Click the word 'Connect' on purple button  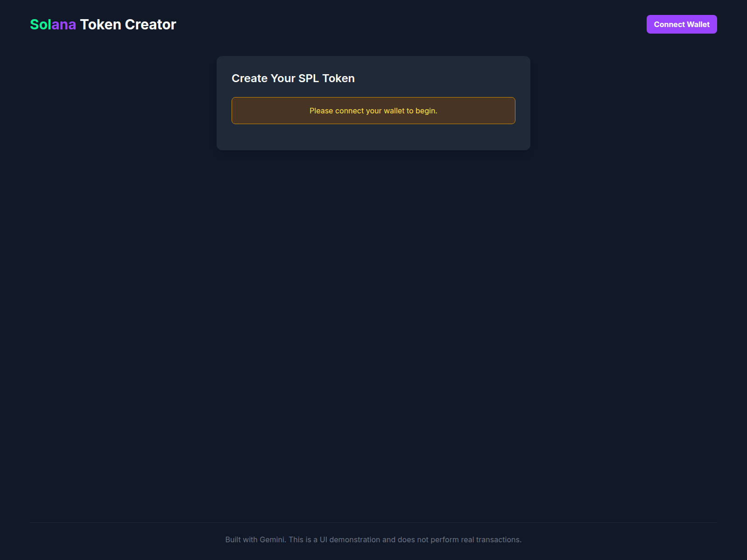pyautogui.click(x=669, y=24)
